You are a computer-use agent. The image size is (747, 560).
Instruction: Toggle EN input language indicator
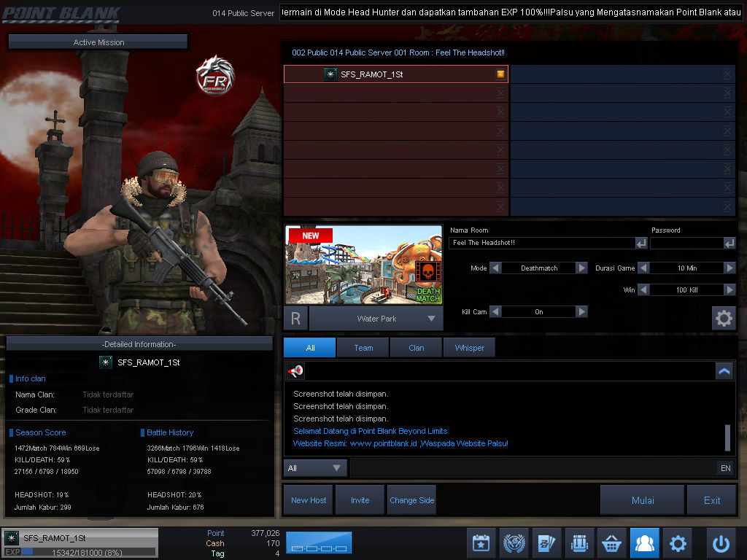pos(726,468)
